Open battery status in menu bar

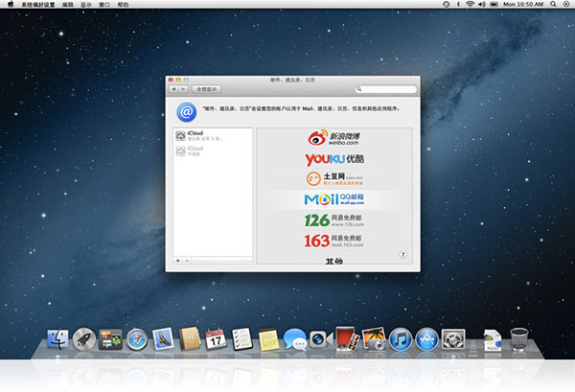coord(494,4)
